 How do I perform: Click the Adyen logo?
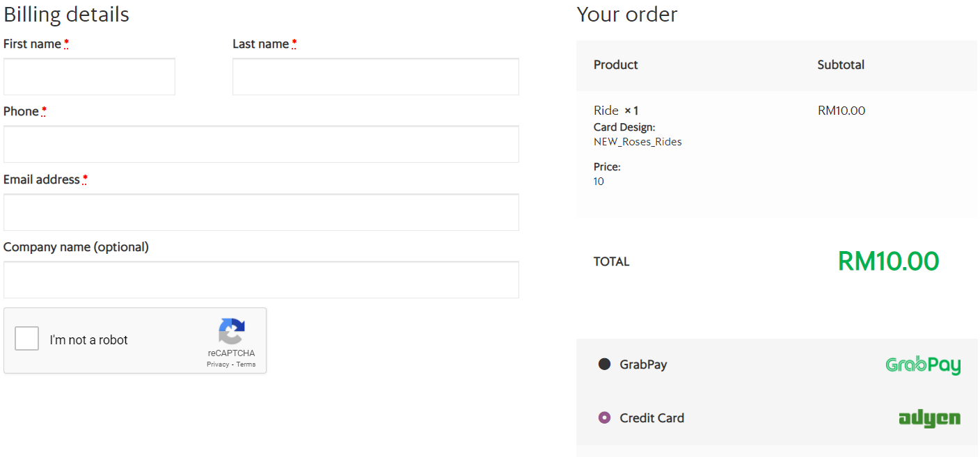point(929,418)
